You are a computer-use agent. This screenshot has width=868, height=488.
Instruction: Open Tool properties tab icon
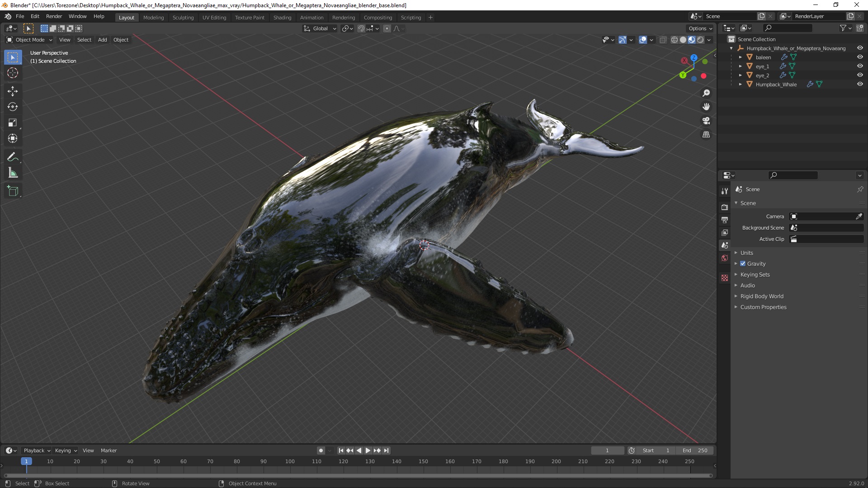coord(725,191)
